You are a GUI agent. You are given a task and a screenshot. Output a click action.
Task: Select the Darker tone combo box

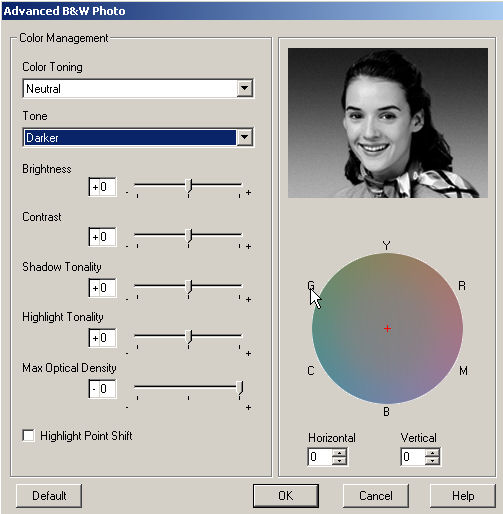138,137
